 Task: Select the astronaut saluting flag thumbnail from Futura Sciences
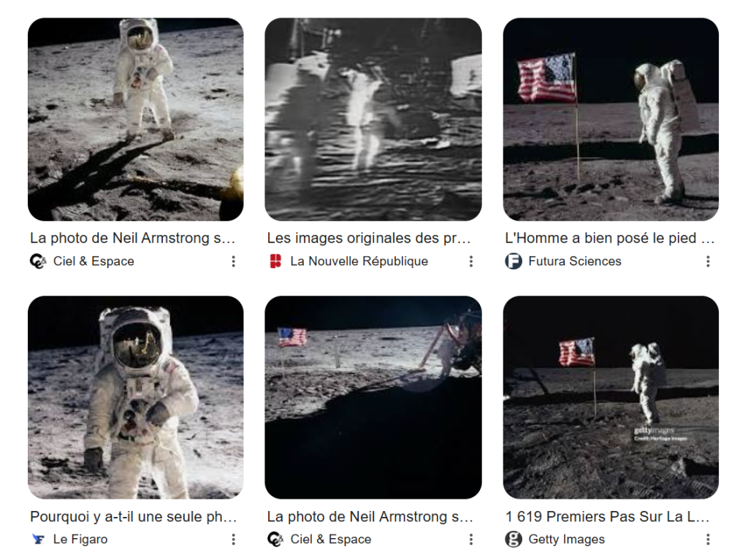[x=611, y=119]
